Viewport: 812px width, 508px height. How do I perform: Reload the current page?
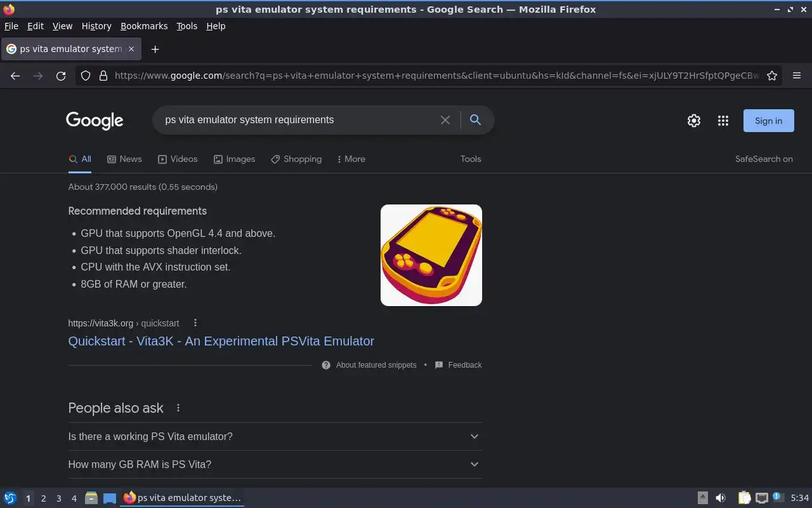61,76
